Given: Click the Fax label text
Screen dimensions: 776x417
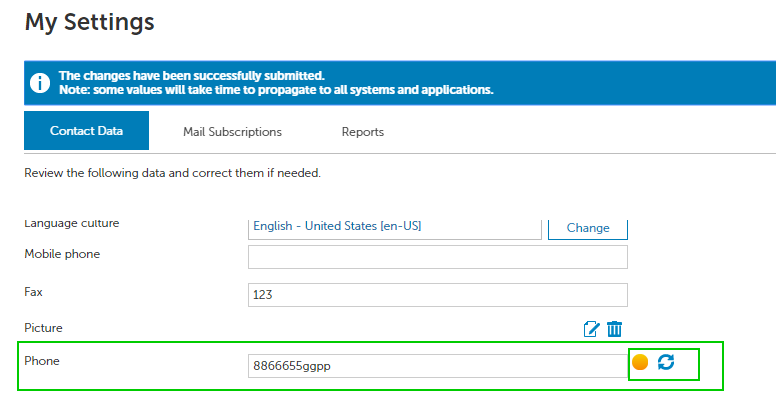Looking at the screenshot, I should pos(34,292).
